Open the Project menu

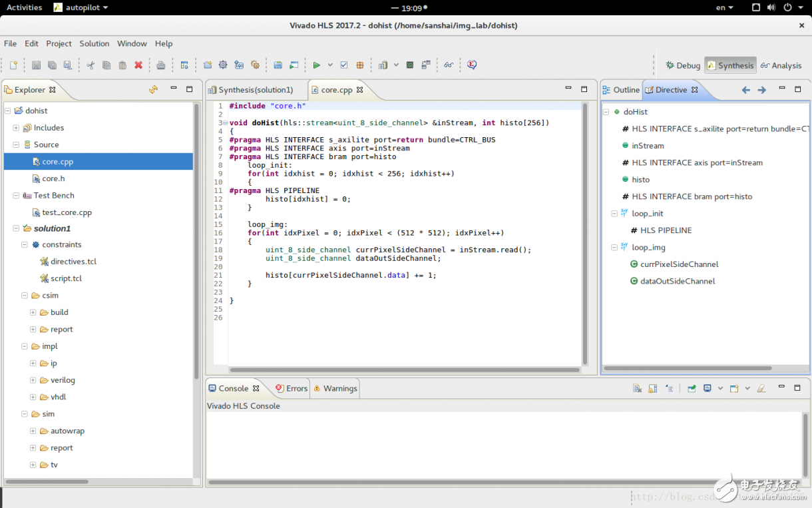[59, 43]
